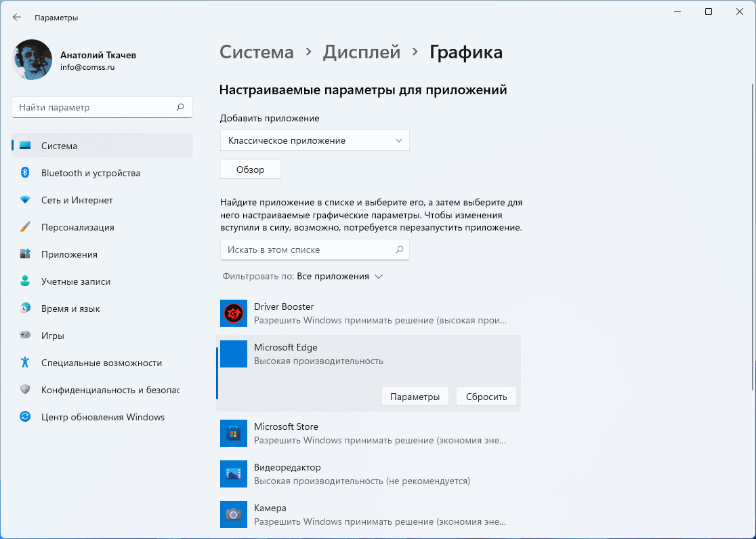This screenshot has width=756, height=539.
Task: Open Специальные возможности settings
Action: click(102, 362)
